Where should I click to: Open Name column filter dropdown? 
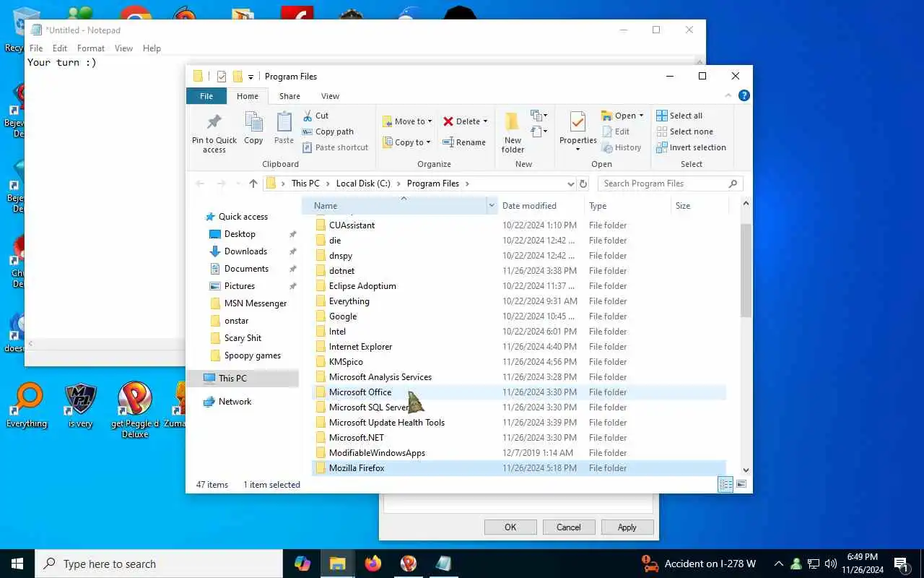tap(492, 206)
